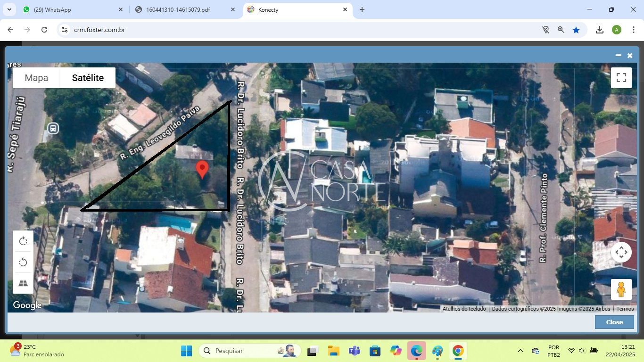Image resolution: width=644 pixels, height=362 pixels.
Task: Switch to Satélite view
Action: click(x=88, y=78)
